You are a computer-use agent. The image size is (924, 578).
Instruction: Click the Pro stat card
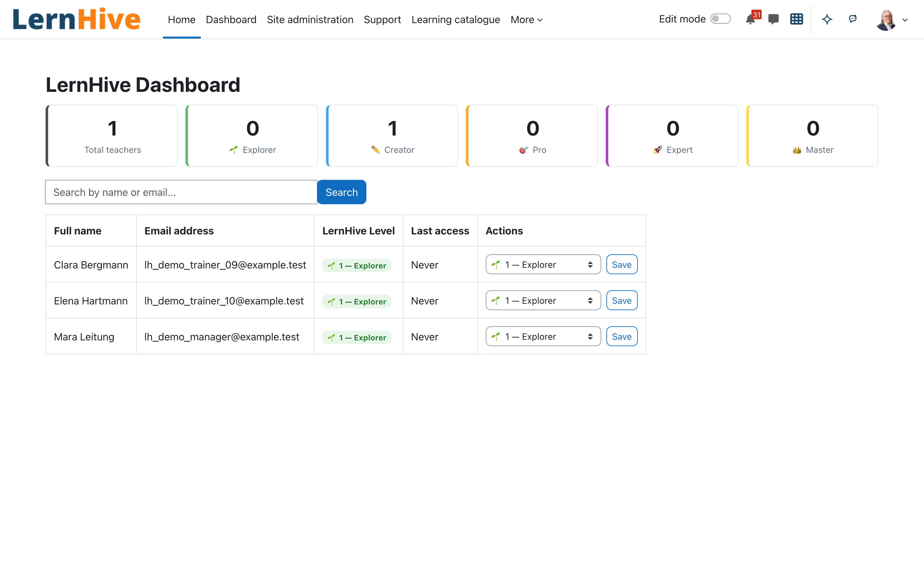point(532,136)
